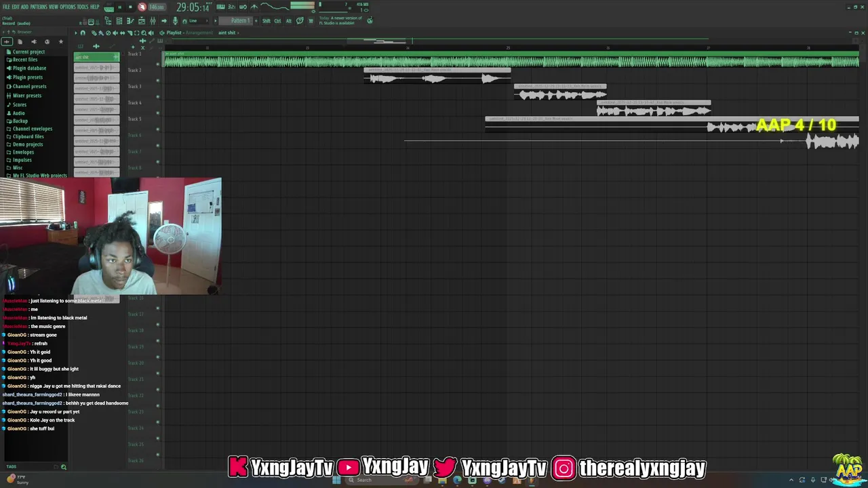
Task: Expand Plugin presets folder
Action: click(25, 77)
